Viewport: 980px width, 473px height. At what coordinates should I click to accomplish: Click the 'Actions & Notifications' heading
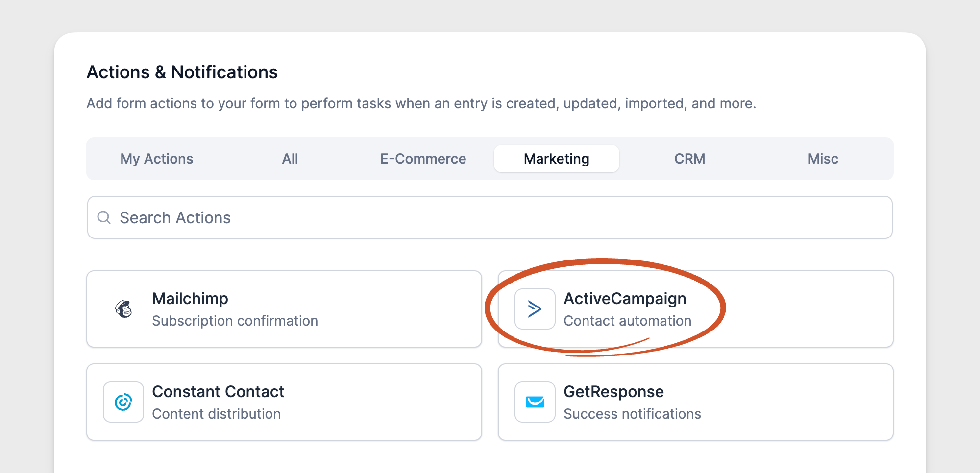182,72
